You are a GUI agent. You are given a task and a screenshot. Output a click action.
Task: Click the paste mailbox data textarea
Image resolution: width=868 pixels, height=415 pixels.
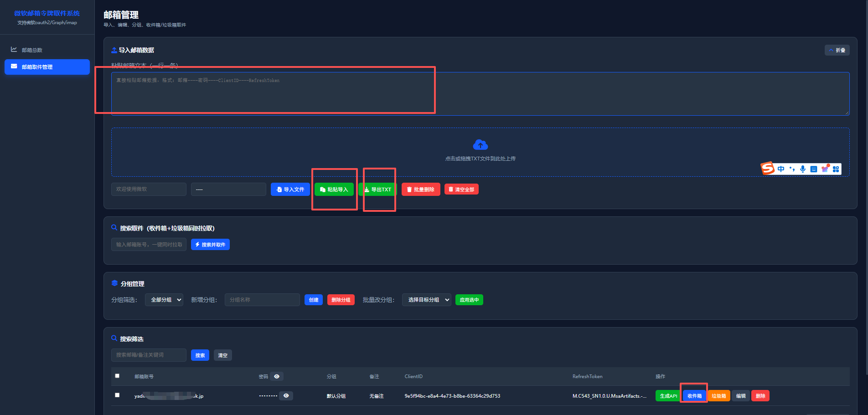click(x=480, y=94)
